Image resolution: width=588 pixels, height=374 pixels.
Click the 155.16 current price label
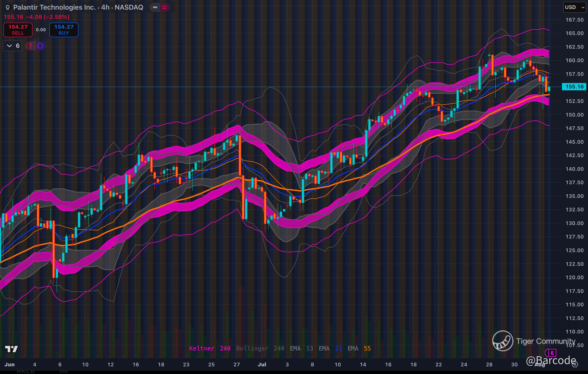(574, 87)
